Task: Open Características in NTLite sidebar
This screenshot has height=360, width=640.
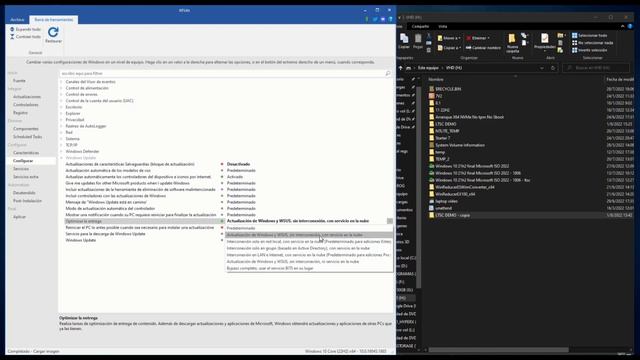Action: (x=26, y=153)
